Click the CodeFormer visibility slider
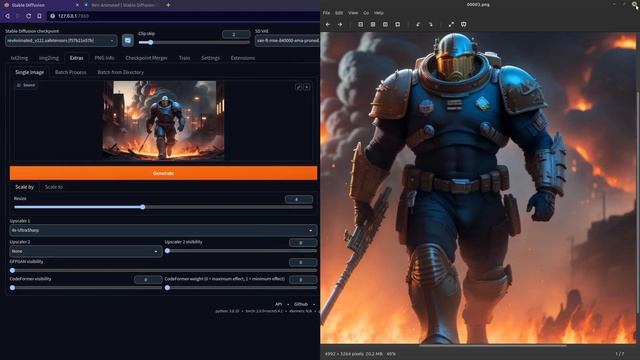This screenshot has width=640, height=360. (86, 288)
